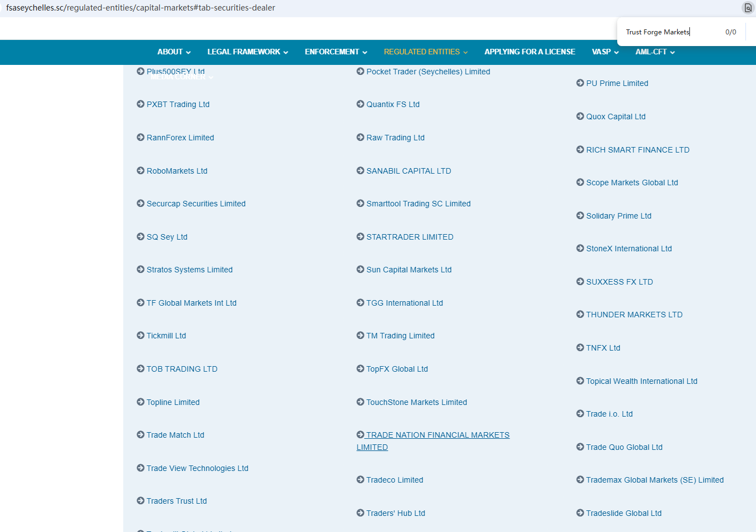The image size is (756, 532).
Task: Click arrow icon beside RoboMarkets Ltd
Action: tap(140, 170)
